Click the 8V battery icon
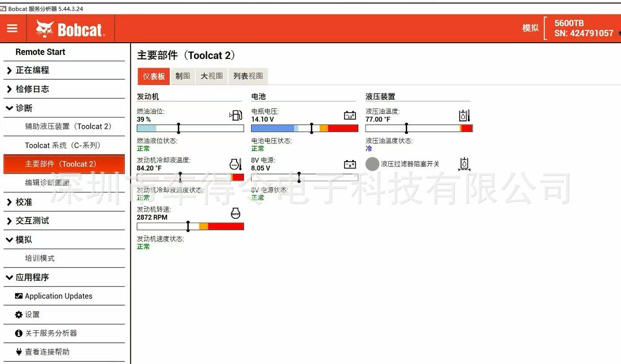The image size is (621, 364). pos(350,164)
